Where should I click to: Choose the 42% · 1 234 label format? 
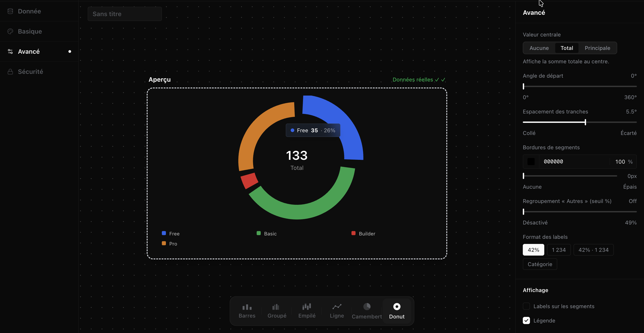click(x=593, y=250)
